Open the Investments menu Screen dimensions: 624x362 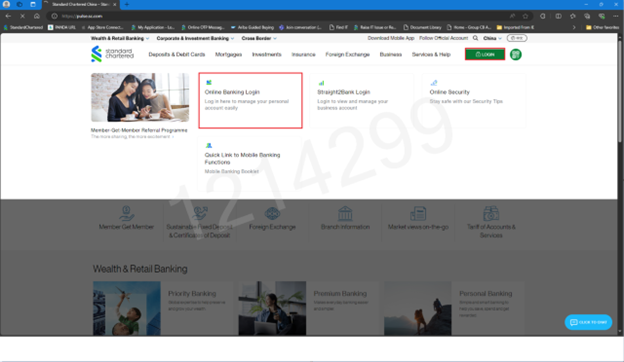point(267,54)
